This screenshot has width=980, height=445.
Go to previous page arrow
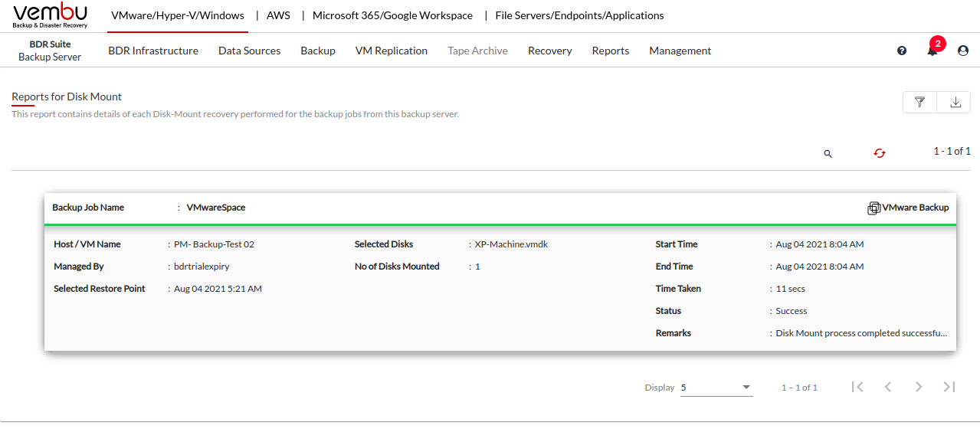pos(888,387)
